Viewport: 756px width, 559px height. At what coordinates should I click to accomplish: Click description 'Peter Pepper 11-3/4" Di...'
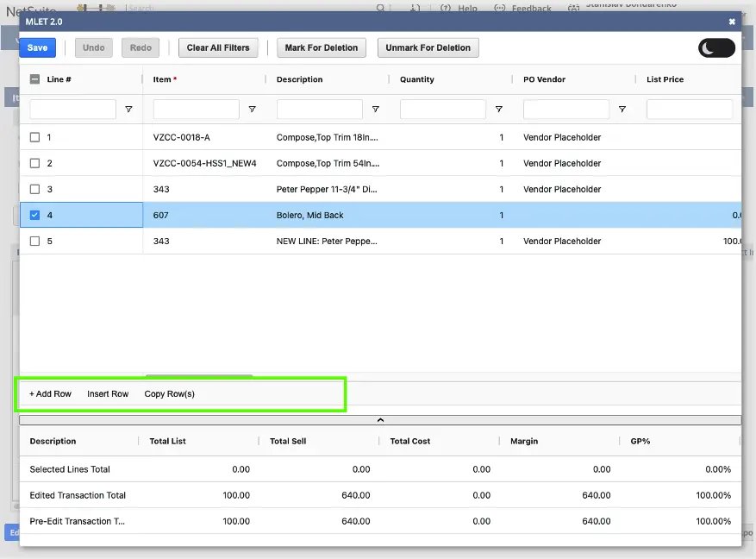pyautogui.click(x=327, y=190)
